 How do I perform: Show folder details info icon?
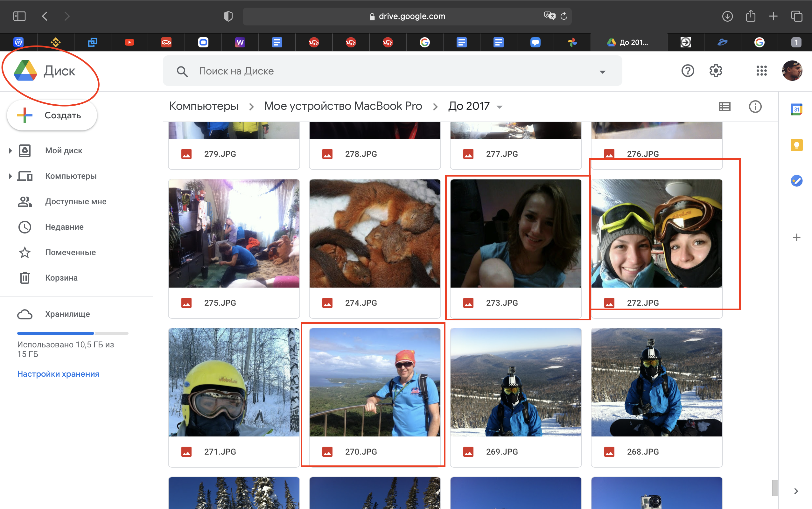(755, 107)
